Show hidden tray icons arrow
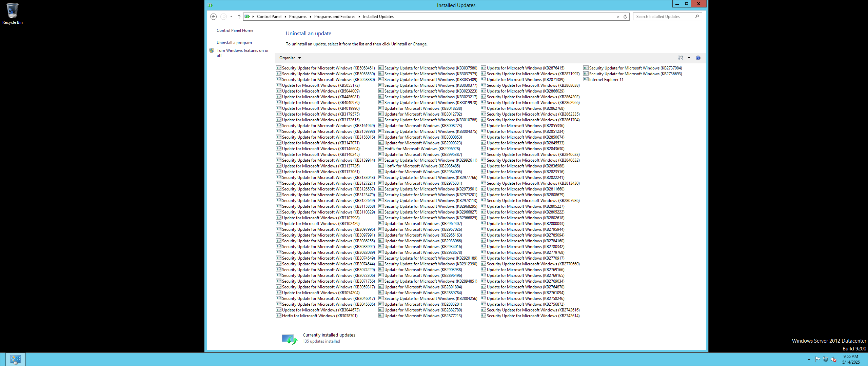This screenshot has height=366, width=868. [809, 359]
